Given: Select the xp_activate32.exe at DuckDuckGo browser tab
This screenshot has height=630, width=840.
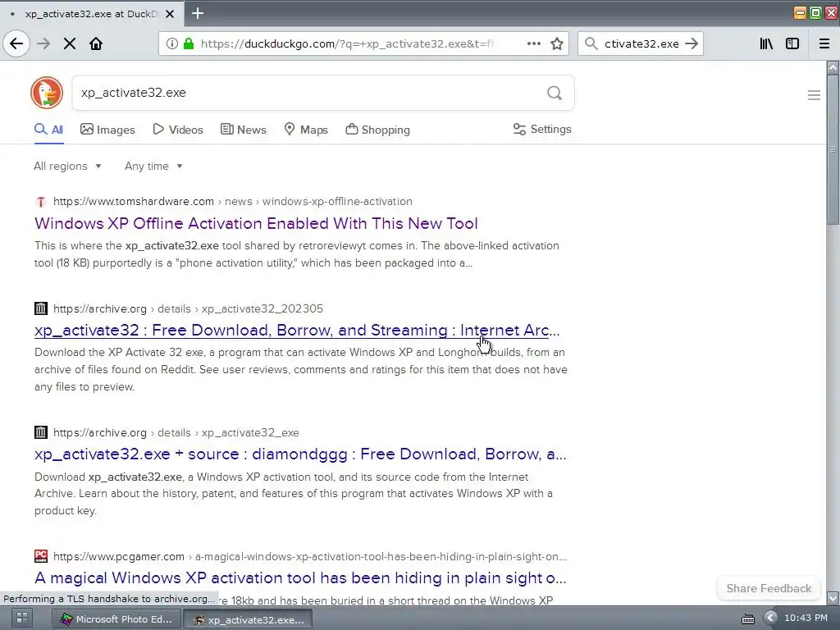Looking at the screenshot, I should tap(91, 14).
